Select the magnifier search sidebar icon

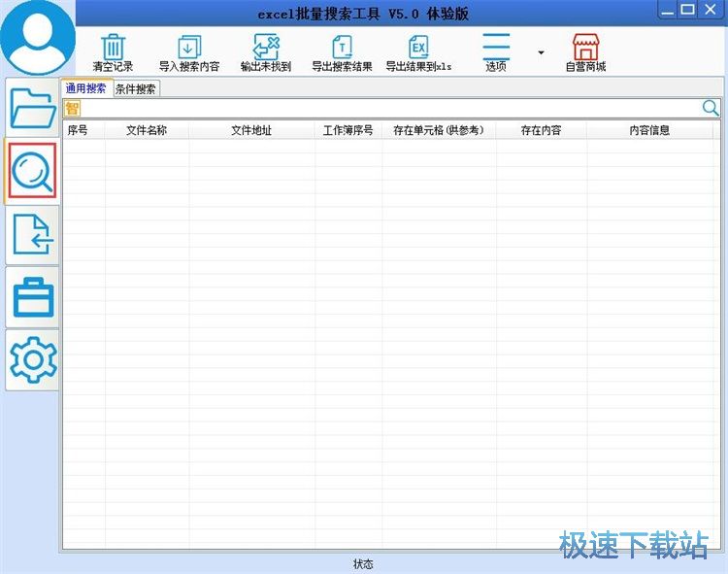(32, 170)
